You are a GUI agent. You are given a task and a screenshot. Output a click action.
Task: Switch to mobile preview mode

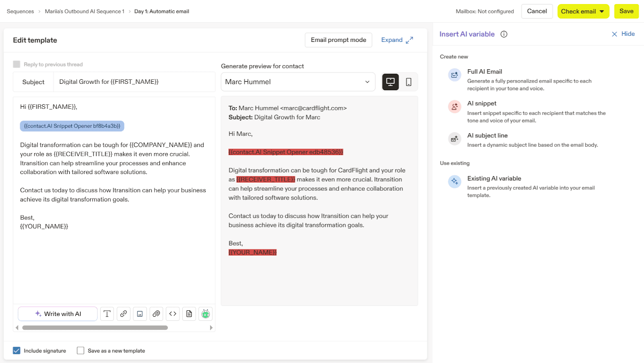(x=409, y=82)
